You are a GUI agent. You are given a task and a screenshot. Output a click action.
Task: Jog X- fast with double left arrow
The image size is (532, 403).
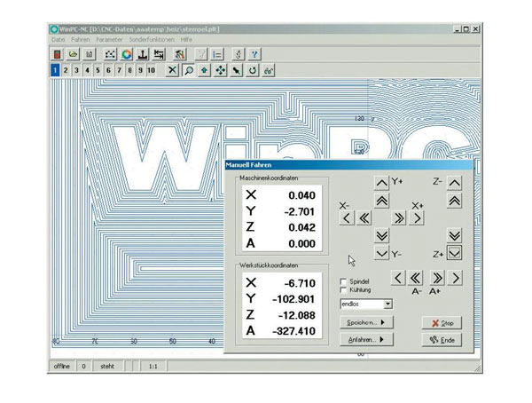pyautogui.click(x=364, y=218)
